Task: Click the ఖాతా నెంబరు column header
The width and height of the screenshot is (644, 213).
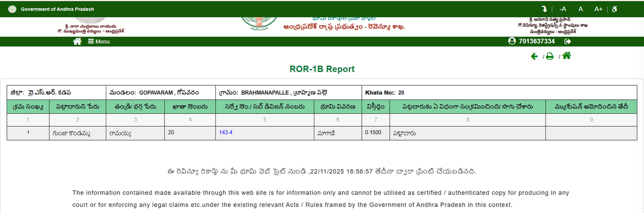Action: pyautogui.click(x=190, y=107)
